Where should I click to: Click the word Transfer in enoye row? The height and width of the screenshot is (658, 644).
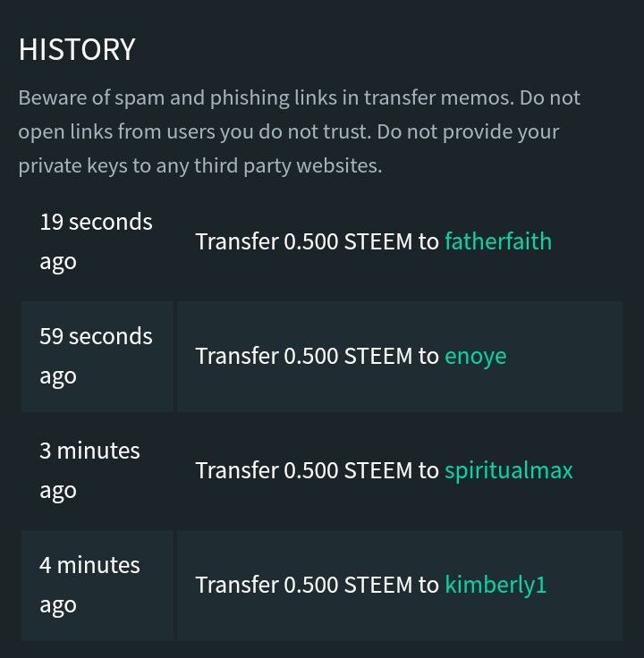click(237, 356)
